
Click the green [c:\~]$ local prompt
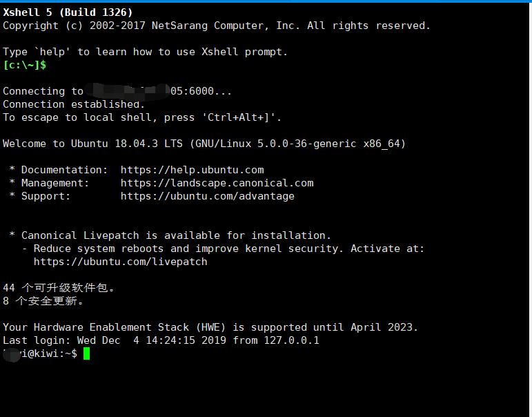[25, 65]
